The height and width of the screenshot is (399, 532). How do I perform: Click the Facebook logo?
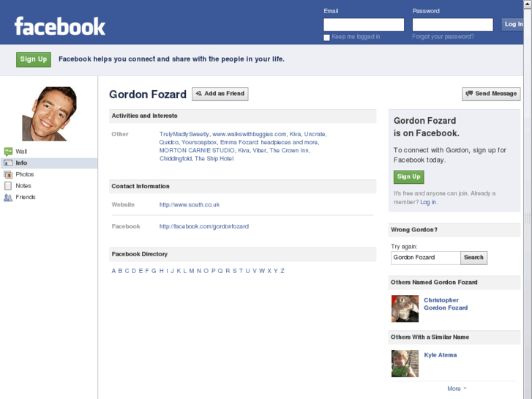pos(60,26)
